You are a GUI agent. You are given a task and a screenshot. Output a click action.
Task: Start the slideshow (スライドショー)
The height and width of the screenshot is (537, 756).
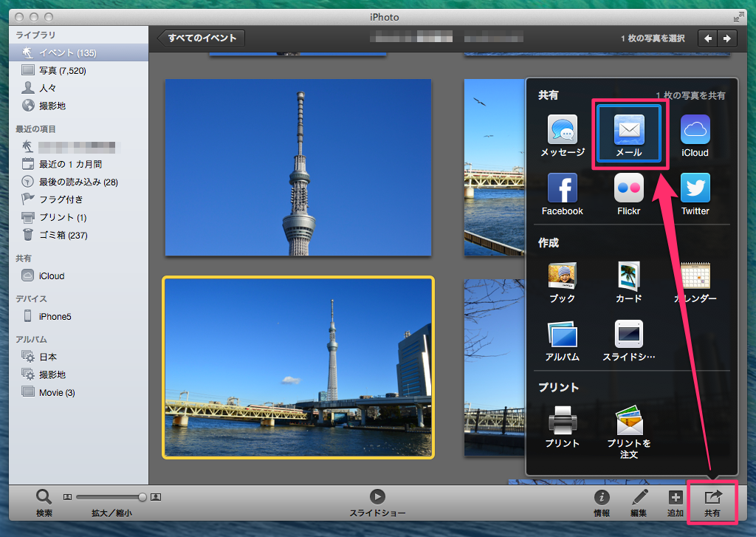tap(377, 503)
